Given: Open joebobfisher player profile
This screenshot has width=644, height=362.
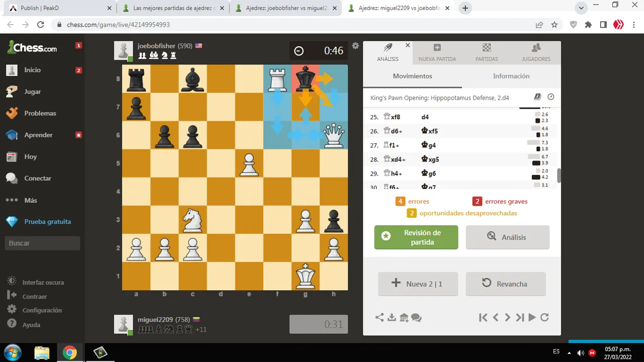Looking at the screenshot, I should click(x=156, y=46).
